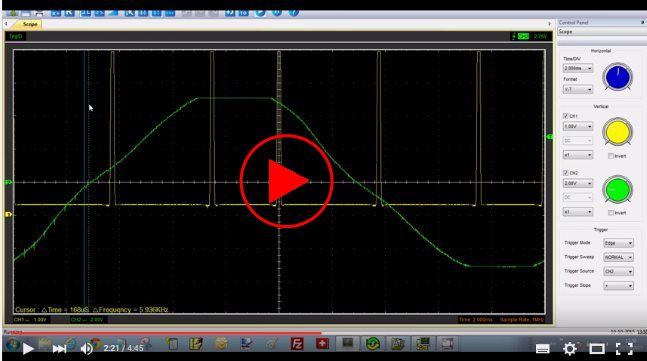Open the Trigger Source CH2 dropdown
647x361 pixels.
pyautogui.click(x=618, y=271)
